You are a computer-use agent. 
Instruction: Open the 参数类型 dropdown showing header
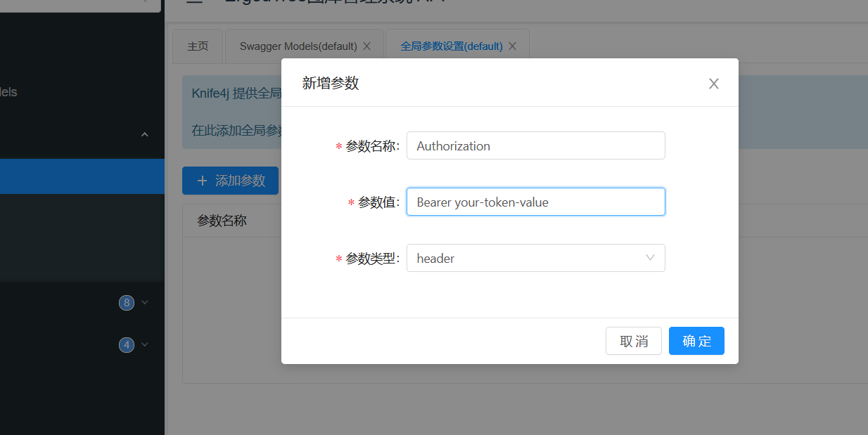tap(528, 258)
